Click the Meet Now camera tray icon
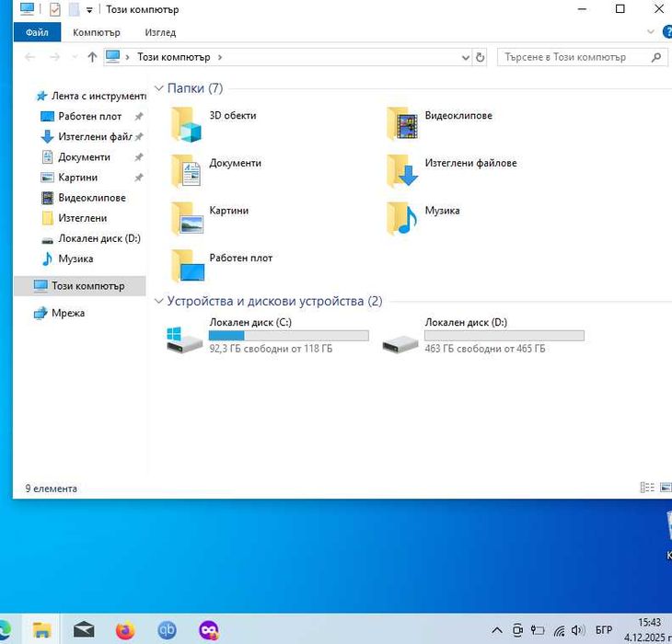Viewport: 672px width, 644px height. pos(517,630)
